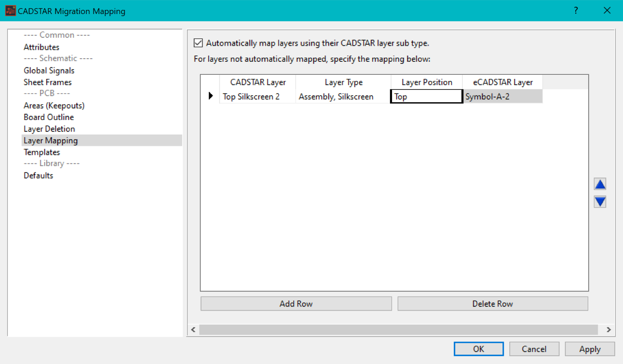
Task: Click horizontal scrollbar left arrow
Action: point(193,330)
